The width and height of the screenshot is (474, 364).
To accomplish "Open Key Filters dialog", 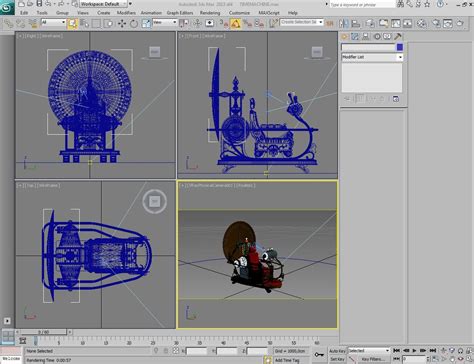I will pyautogui.click(x=373, y=359).
